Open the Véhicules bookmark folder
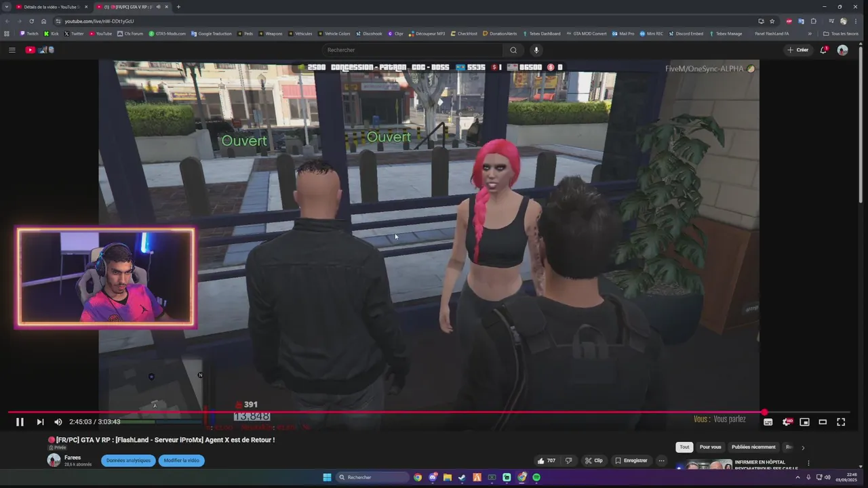This screenshot has width=868, height=488. pyautogui.click(x=300, y=33)
